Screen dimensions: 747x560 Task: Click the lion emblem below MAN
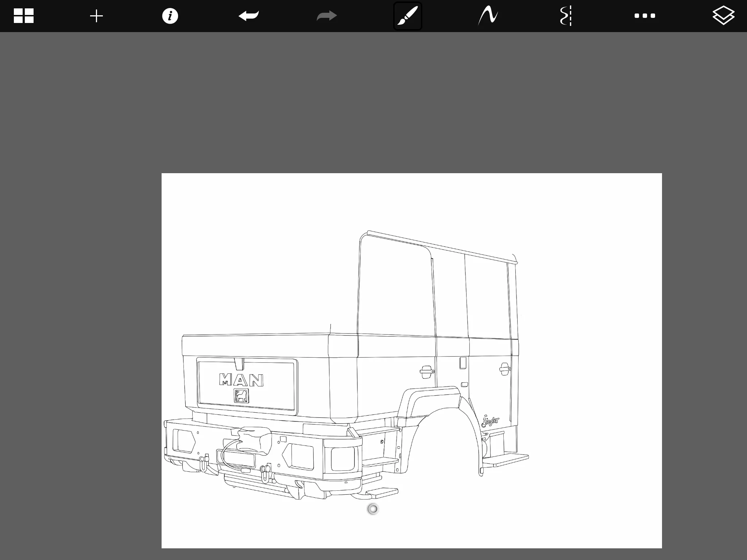click(241, 396)
